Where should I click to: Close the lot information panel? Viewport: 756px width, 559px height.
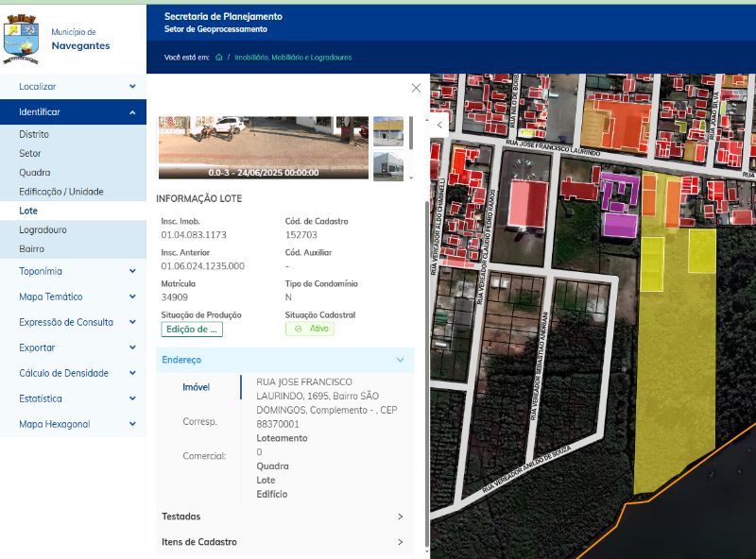click(x=416, y=88)
